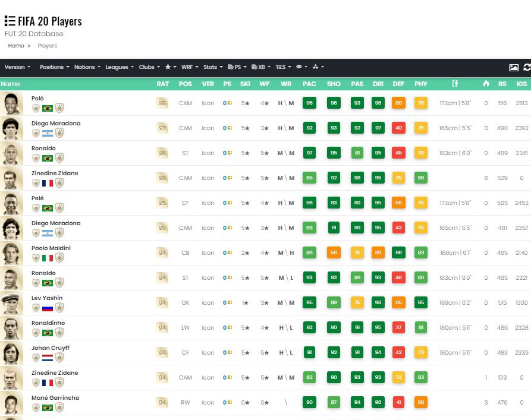Open the XB price filter dropdown
The image size is (531, 420).
[x=261, y=67]
